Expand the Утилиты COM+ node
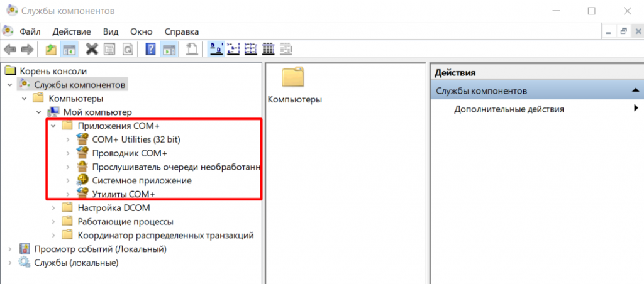 (68, 194)
